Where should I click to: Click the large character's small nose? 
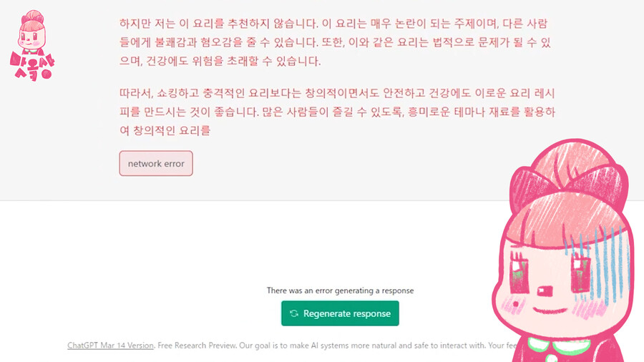pos(545,291)
